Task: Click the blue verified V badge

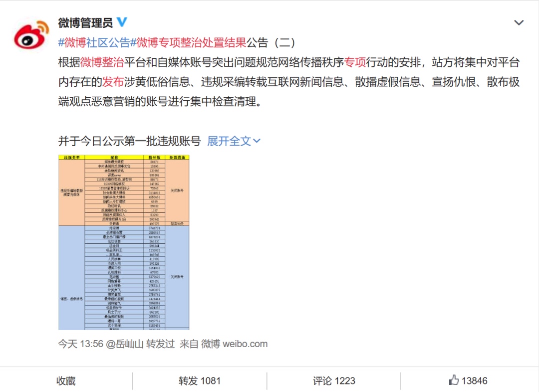Action: pyautogui.click(x=122, y=22)
